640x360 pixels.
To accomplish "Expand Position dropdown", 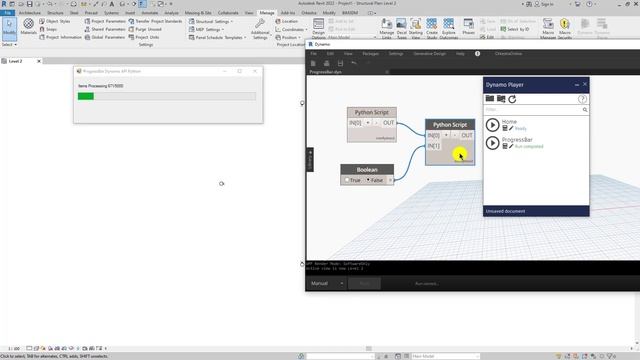I will coord(288,37).
